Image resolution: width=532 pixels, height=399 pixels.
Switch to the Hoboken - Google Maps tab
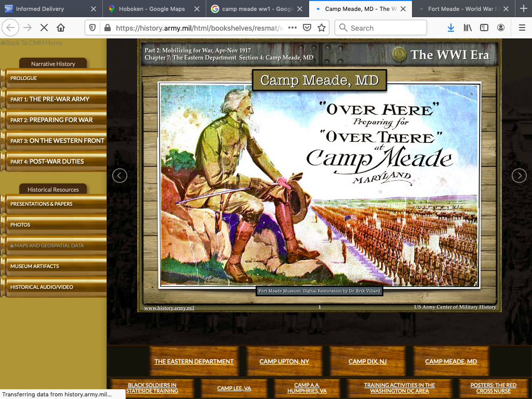tap(152, 9)
